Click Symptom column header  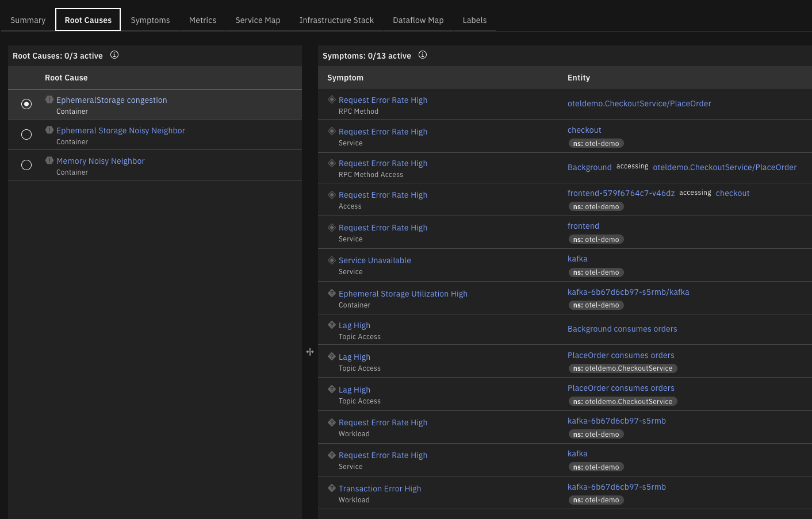tap(345, 78)
